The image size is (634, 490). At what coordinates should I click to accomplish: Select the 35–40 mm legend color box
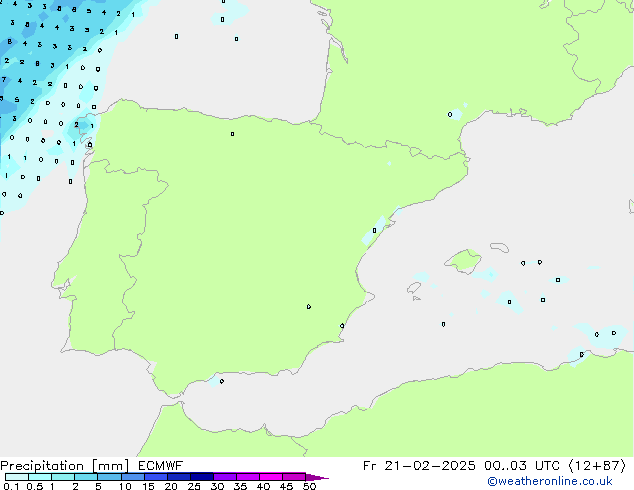point(247,477)
